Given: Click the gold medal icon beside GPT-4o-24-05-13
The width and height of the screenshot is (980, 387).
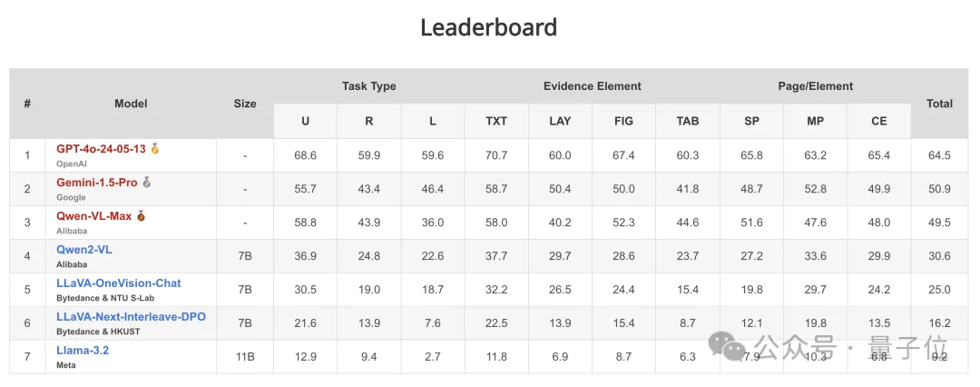Looking at the screenshot, I should tap(155, 148).
